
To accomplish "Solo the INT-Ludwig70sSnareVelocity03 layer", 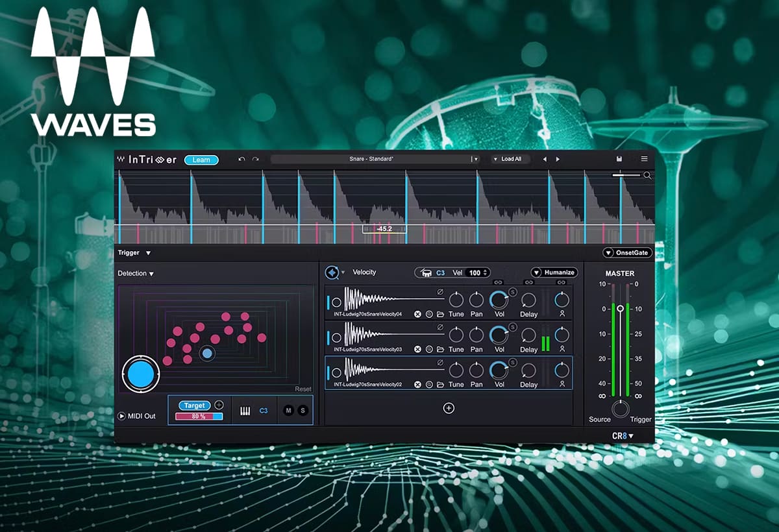I will pos(512,328).
